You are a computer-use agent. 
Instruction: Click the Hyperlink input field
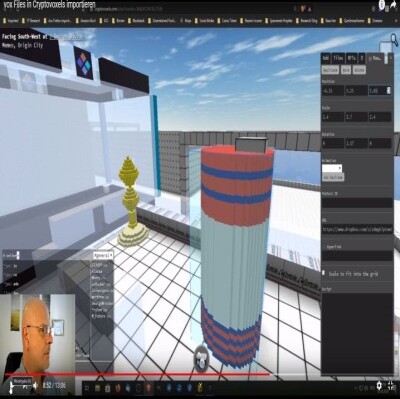pyautogui.click(x=357, y=256)
